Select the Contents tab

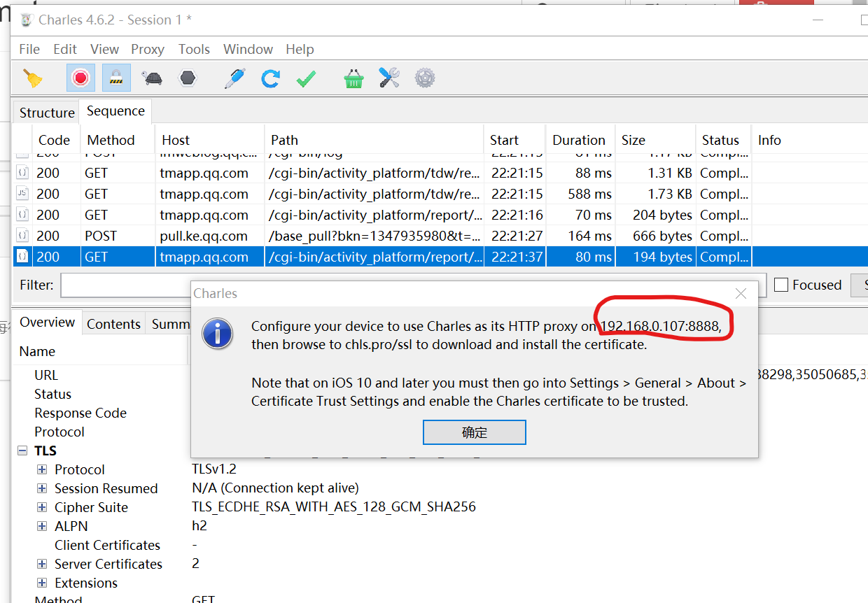[113, 324]
